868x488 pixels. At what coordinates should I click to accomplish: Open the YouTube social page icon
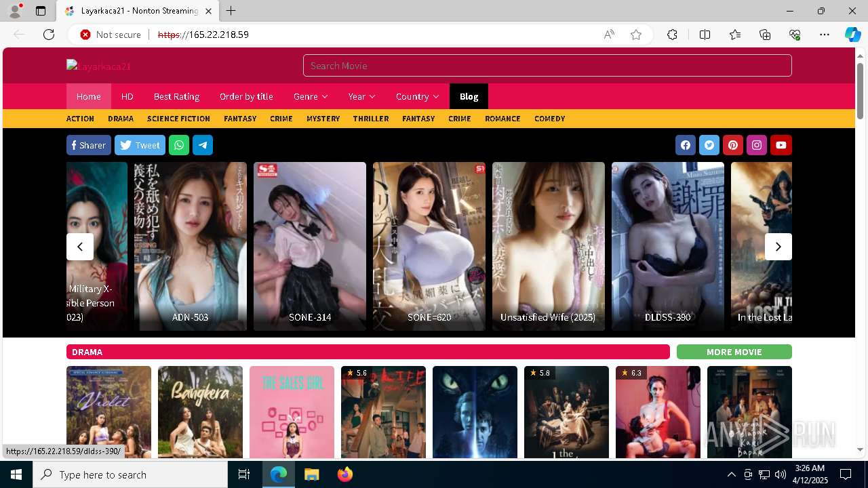click(x=781, y=145)
